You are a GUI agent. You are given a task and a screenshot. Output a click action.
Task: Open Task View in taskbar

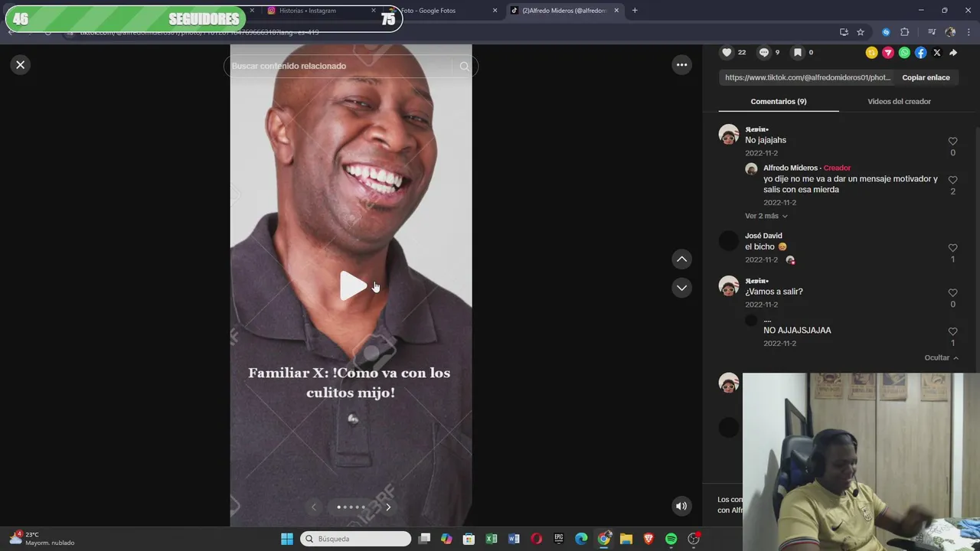[x=425, y=539]
